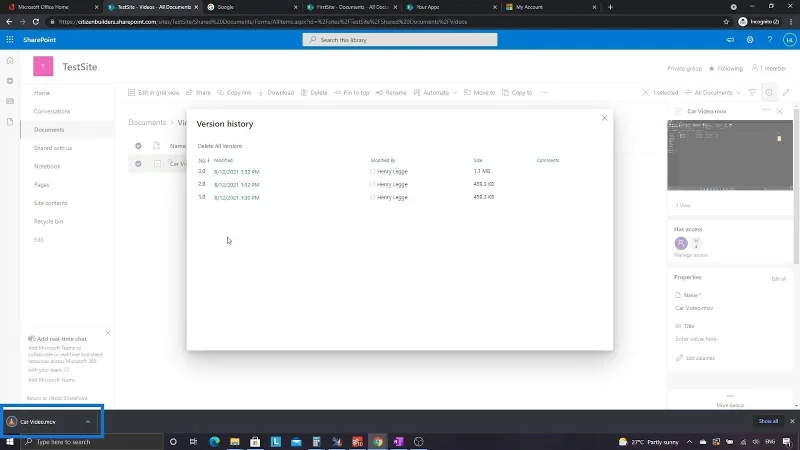Dismiss the Add real-time chat card
The image size is (800, 450).
pyautogui.click(x=108, y=333)
